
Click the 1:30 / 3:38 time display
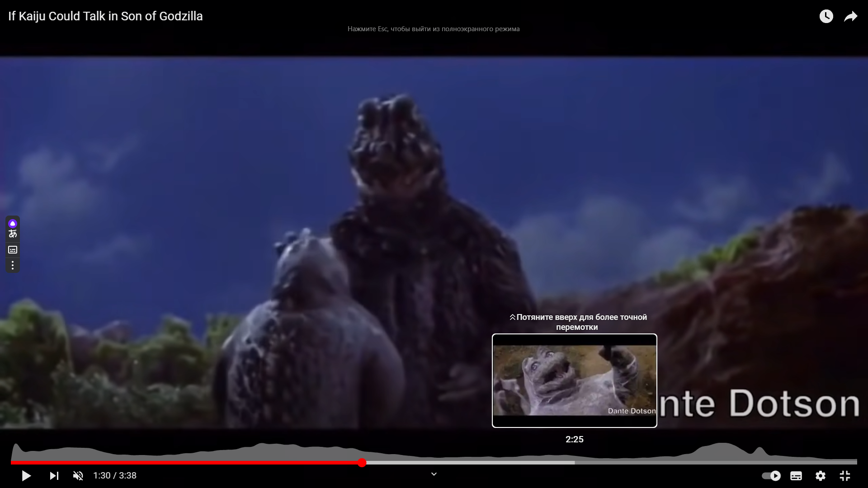[115, 476]
